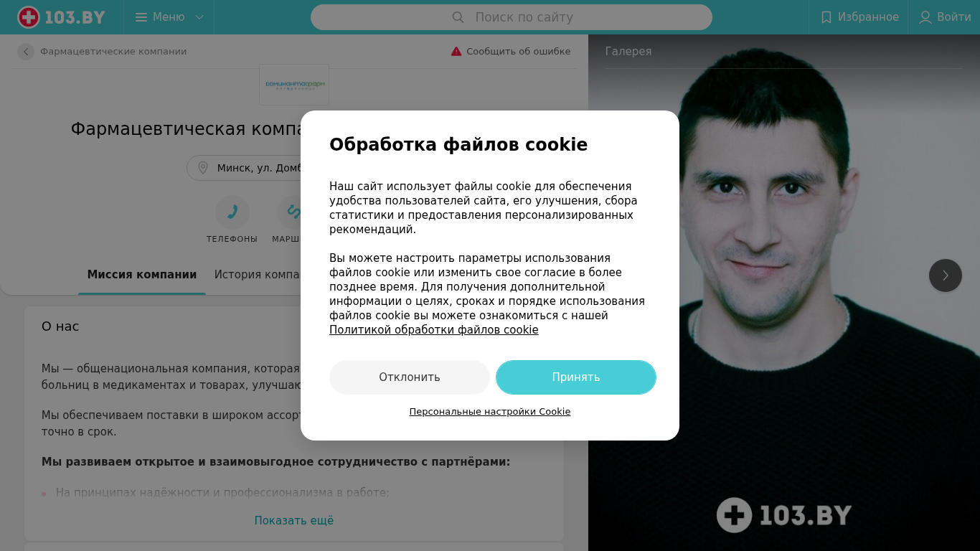The width and height of the screenshot is (980, 551).
Task: Click the company logo thumbnail
Action: coord(294,85)
